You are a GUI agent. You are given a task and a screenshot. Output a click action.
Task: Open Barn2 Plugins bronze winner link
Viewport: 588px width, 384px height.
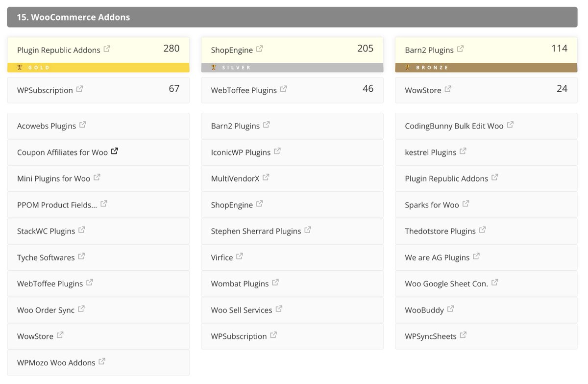[429, 50]
